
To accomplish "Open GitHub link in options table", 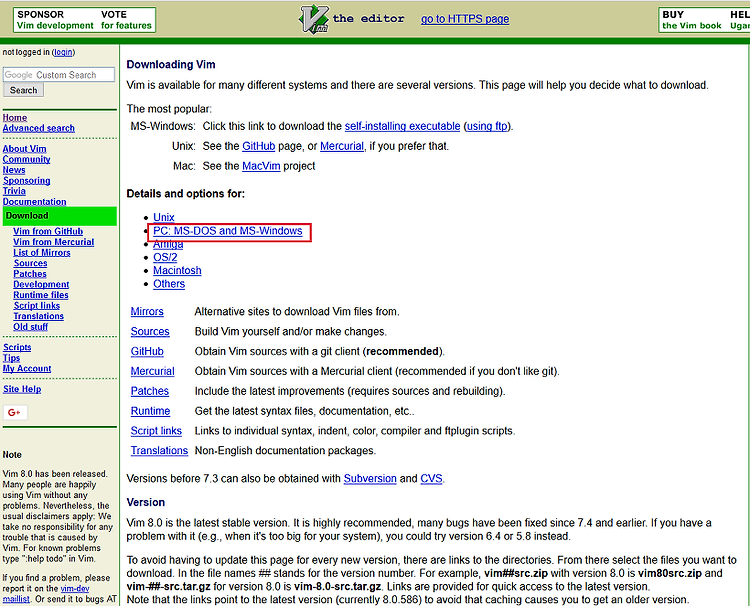I will coord(147,352).
